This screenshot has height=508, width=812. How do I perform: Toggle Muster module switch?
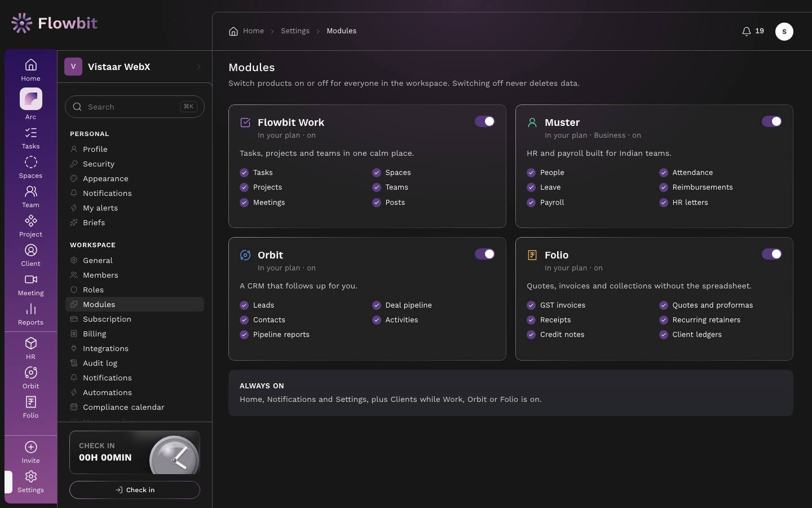(772, 121)
